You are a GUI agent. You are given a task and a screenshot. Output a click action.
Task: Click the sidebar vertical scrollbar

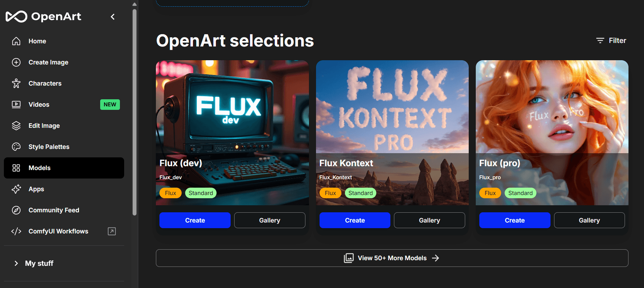pos(134,113)
